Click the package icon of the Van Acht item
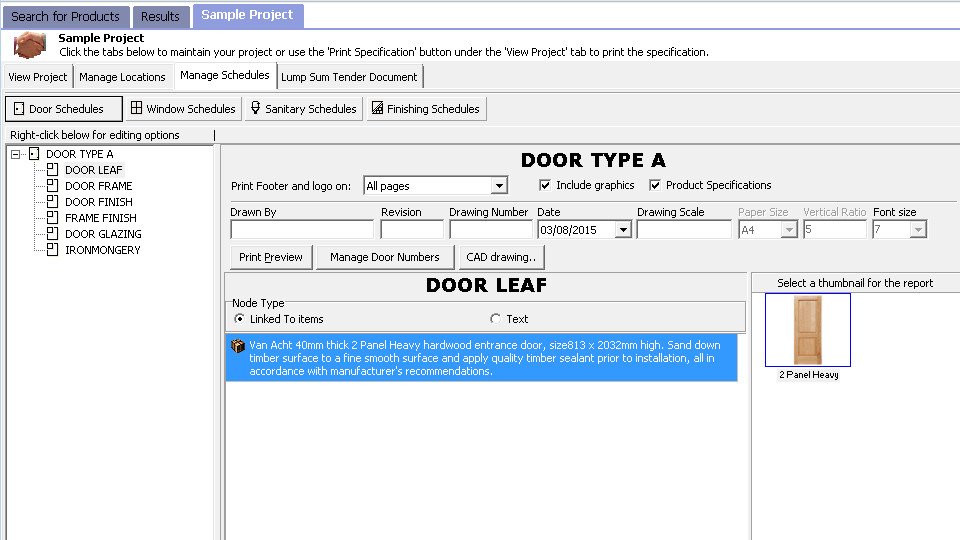Viewport: 960px width, 540px height. click(x=238, y=346)
